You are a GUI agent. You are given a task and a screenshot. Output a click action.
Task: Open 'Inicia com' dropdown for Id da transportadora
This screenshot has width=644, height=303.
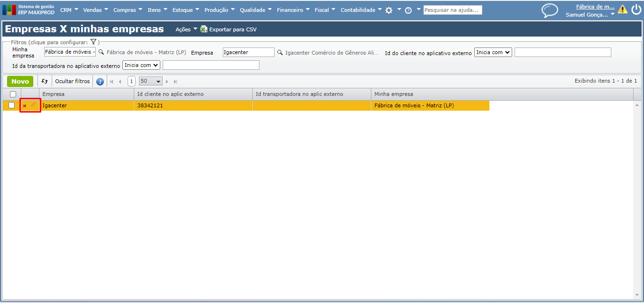(141, 65)
